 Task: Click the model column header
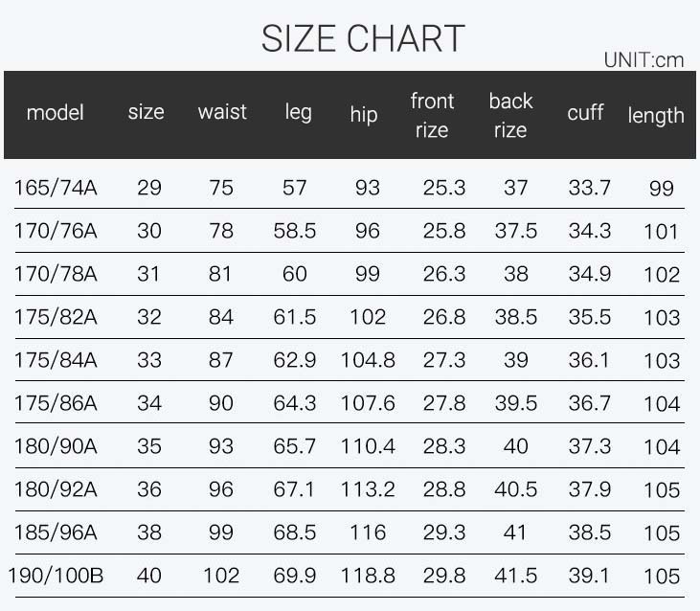[x=55, y=112]
